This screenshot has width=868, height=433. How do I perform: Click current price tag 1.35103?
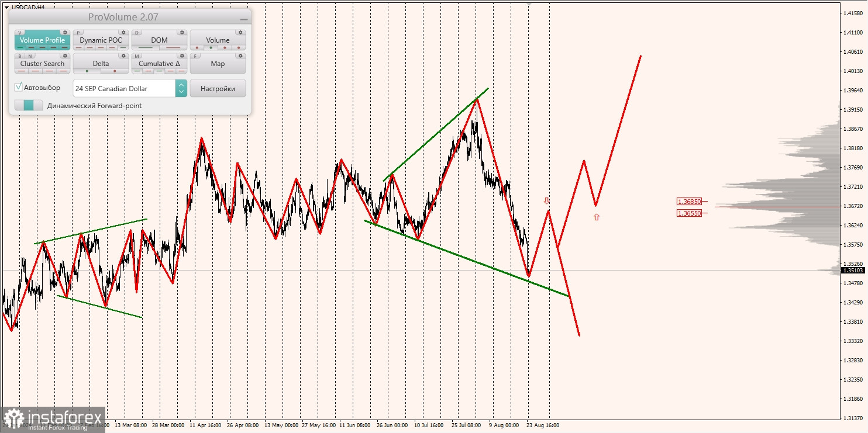(853, 270)
